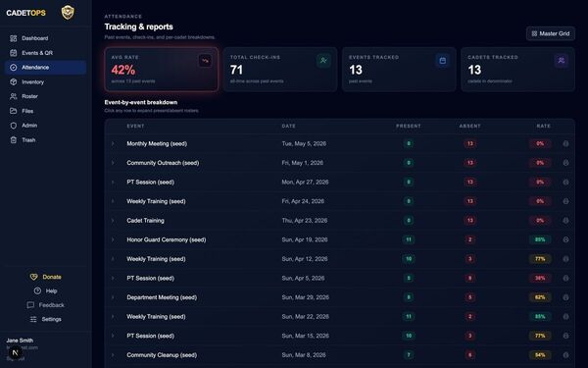Click the action icon ending the Mar 15 row
This screenshot has width=588, height=368.
(x=565, y=336)
